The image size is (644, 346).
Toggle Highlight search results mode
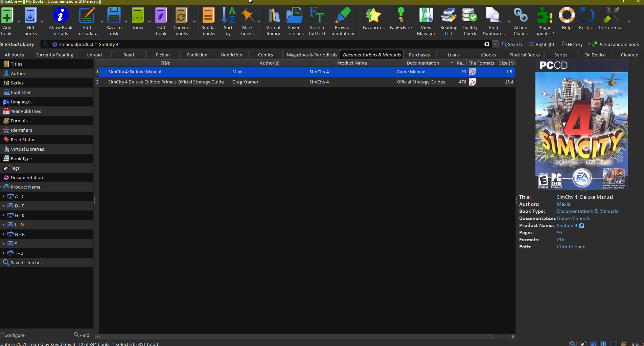[542, 44]
